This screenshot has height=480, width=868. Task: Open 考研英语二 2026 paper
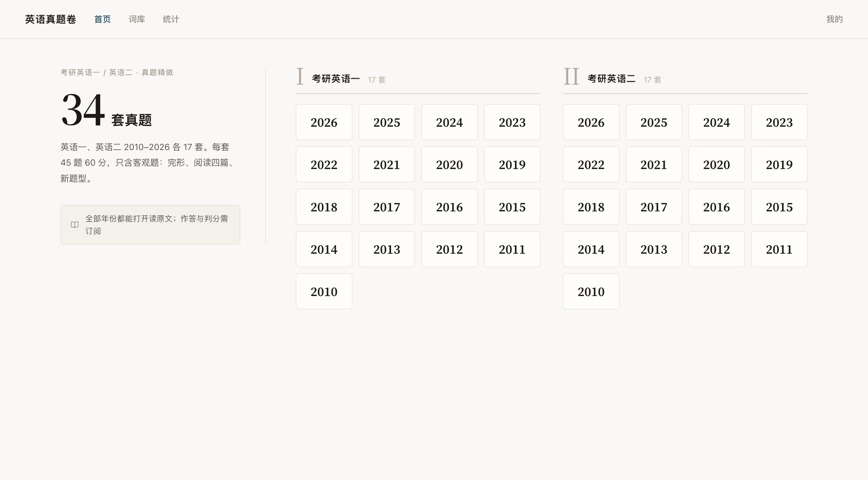pos(591,122)
